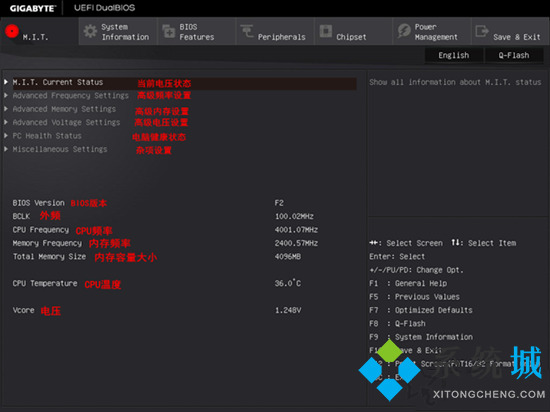Screen dimensions: 550x412
Task: Expand arrow beside Advanced Frequency Settings
Action: pos(6,95)
